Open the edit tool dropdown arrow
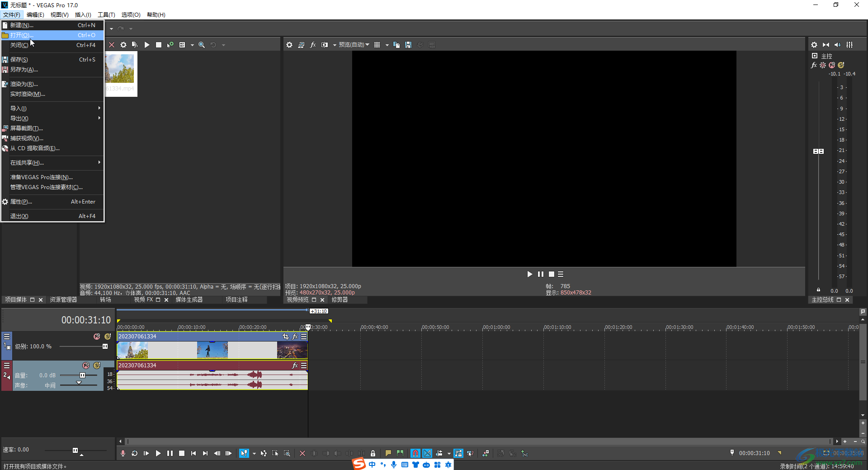868x470 pixels. pyautogui.click(x=254, y=453)
